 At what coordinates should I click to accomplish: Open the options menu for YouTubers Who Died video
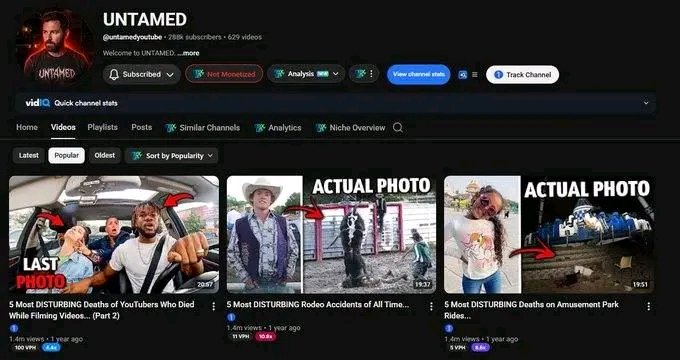[213, 307]
